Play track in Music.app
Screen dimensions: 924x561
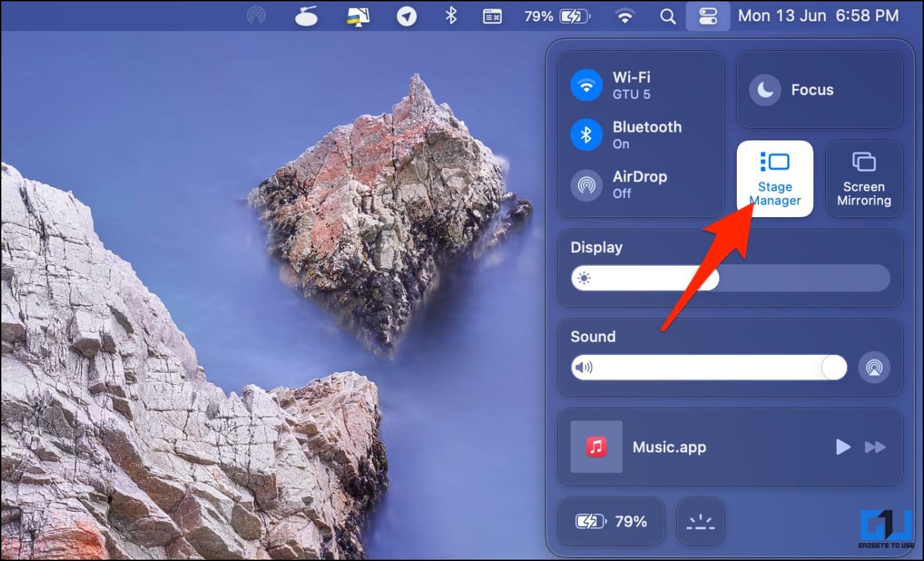(843, 447)
